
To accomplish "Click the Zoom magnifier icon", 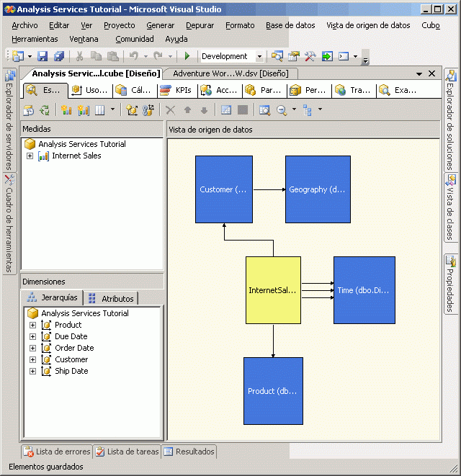I will point(282,110).
